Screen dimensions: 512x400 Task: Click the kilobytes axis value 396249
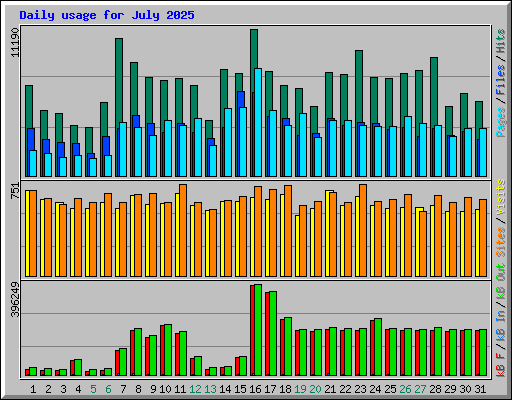[x=15, y=299]
